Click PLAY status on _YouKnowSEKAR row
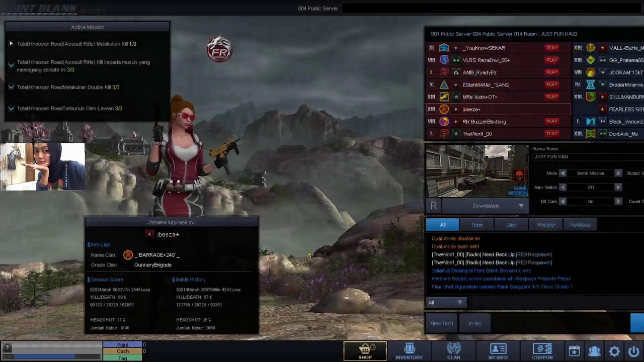This screenshot has width=644, height=362. 552,48
